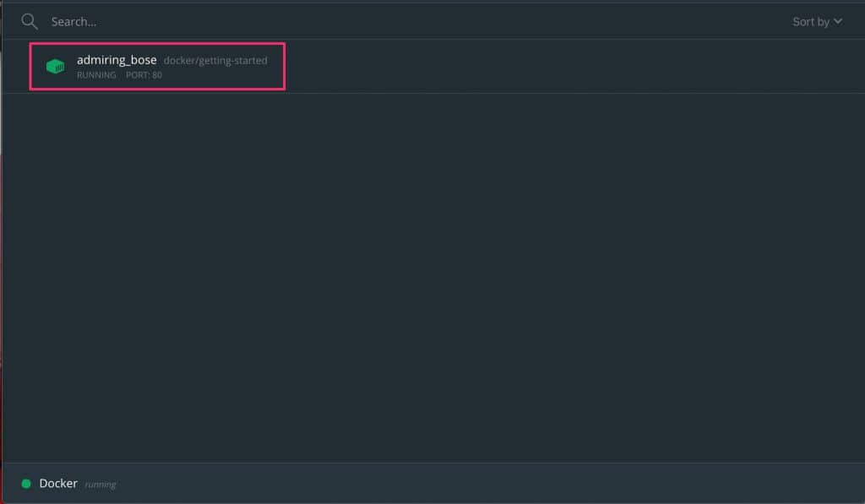Open the Sort by menu label
This screenshot has width=865, height=504.
[x=810, y=22]
